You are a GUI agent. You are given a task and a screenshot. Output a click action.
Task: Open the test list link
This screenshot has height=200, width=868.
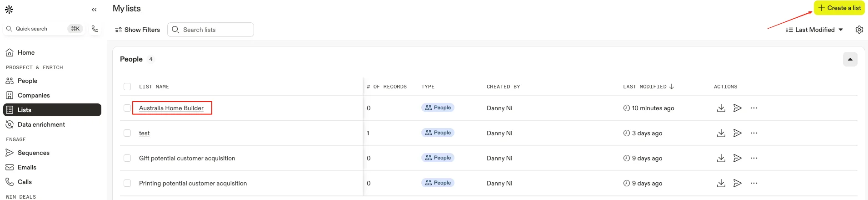pyautogui.click(x=144, y=133)
